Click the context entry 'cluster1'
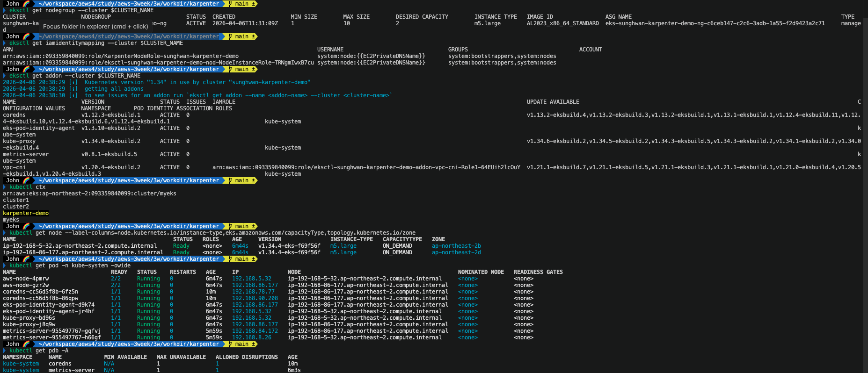 tap(16, 200)
